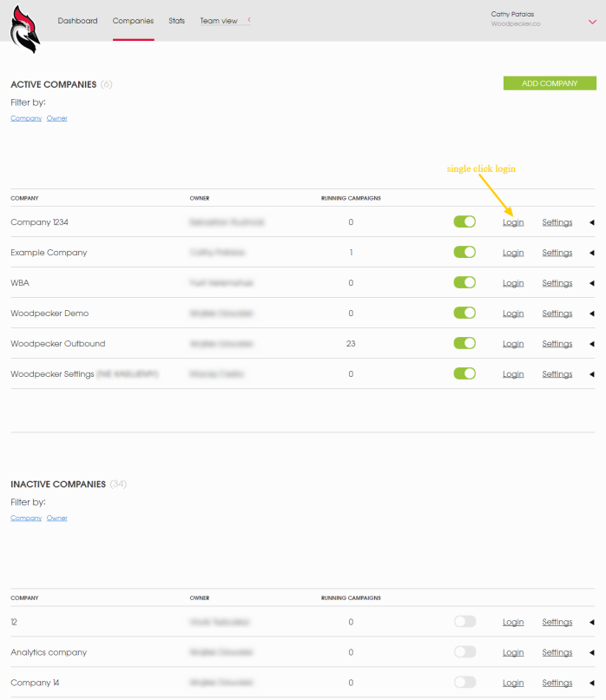Open Settings for Example Company

[x=557, y=253]
